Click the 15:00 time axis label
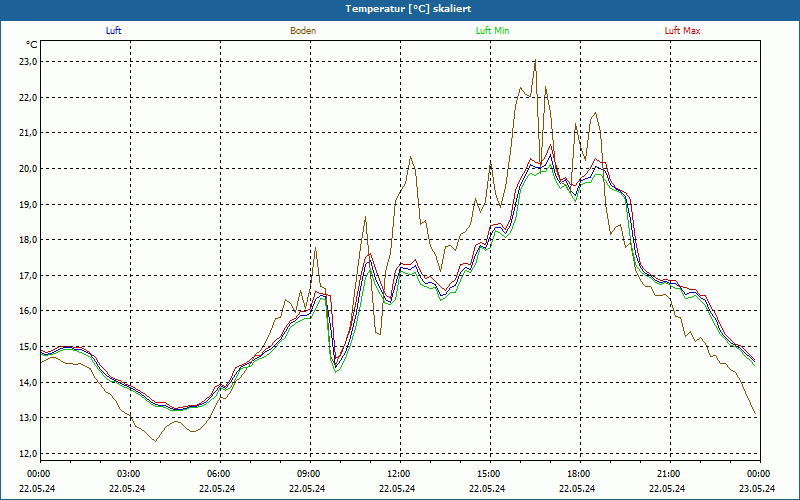Image resolution: width=800 pixels, height=500 pixels. tap(490, 473)
